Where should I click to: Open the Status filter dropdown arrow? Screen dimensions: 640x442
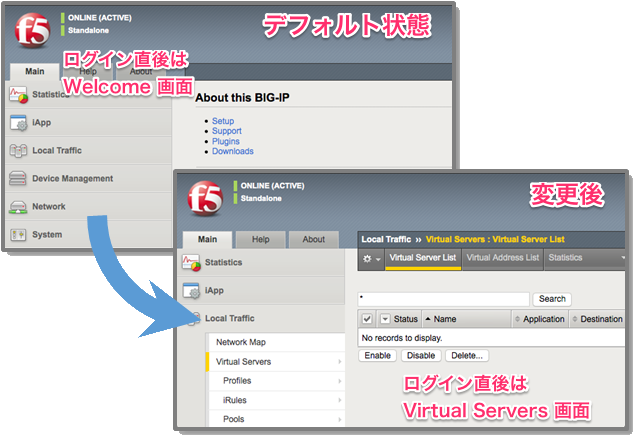pos(385,319)
